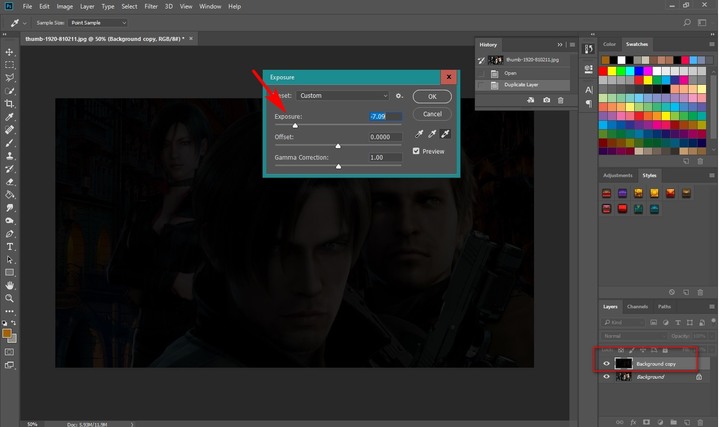720x427 pixels.
Task: Select the Zoom tool in the toolbar
Action: pos(10,298)
